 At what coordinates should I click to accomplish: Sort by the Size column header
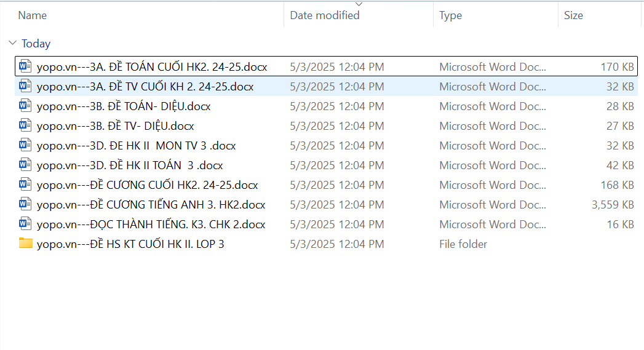573,15
